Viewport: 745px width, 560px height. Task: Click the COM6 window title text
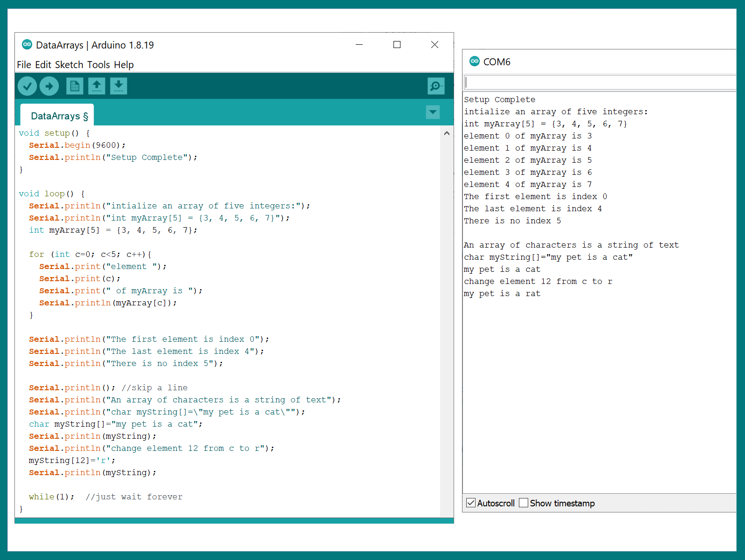(497, 62)
